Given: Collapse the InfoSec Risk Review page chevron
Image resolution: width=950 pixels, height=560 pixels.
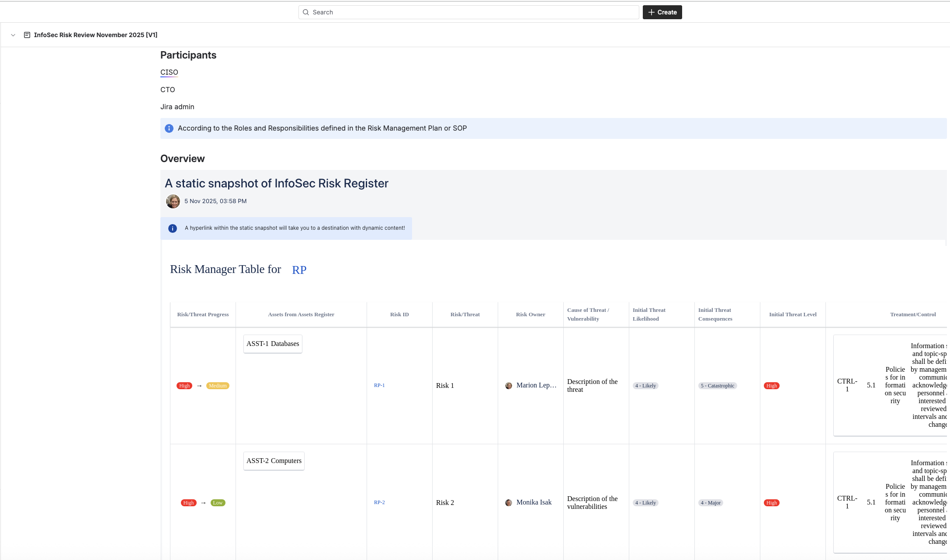Looking at the screenshot, I should 13,35.
